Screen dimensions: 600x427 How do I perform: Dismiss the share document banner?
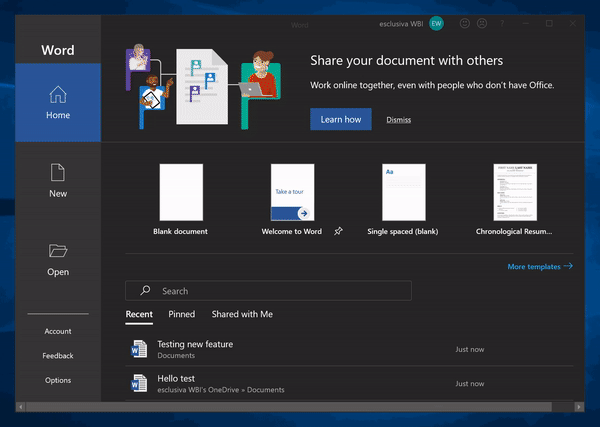[x=398, y=120]
